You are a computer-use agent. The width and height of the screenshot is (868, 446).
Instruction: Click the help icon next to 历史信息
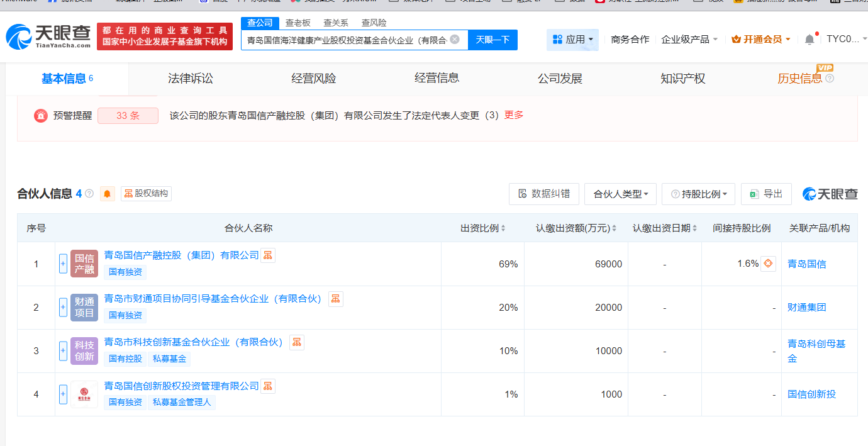coord(830,79)
